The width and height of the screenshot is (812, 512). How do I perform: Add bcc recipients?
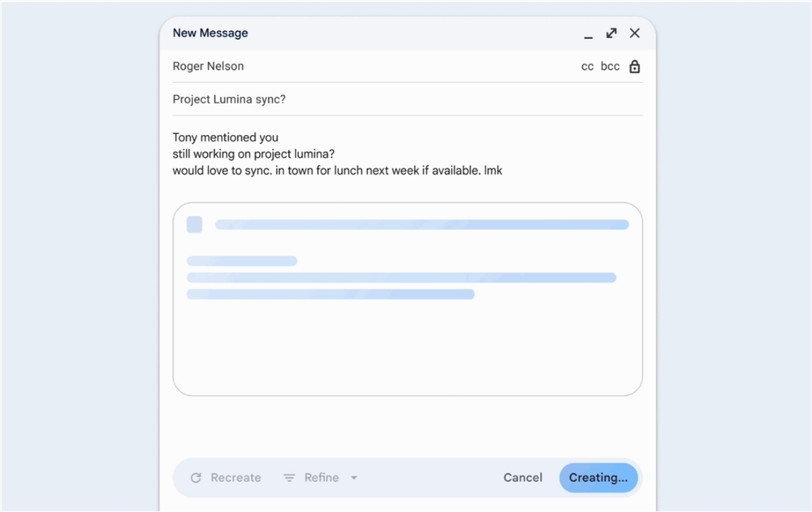click(610, 67)
